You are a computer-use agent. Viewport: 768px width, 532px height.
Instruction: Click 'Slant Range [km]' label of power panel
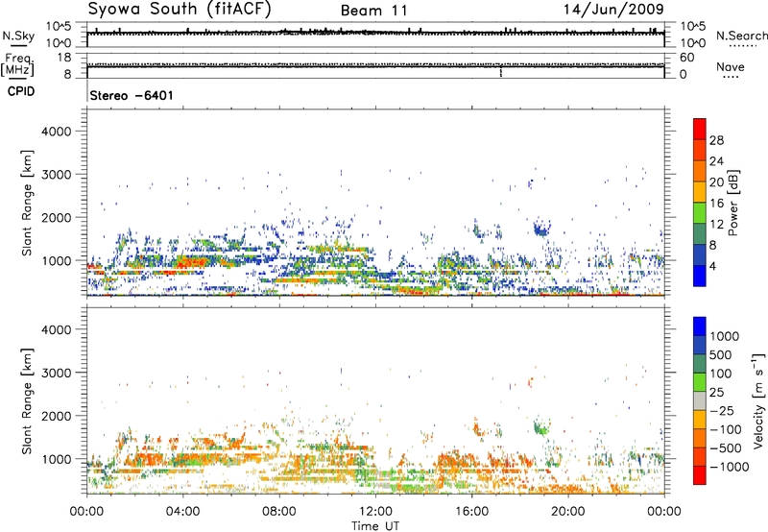pos(27,203)
